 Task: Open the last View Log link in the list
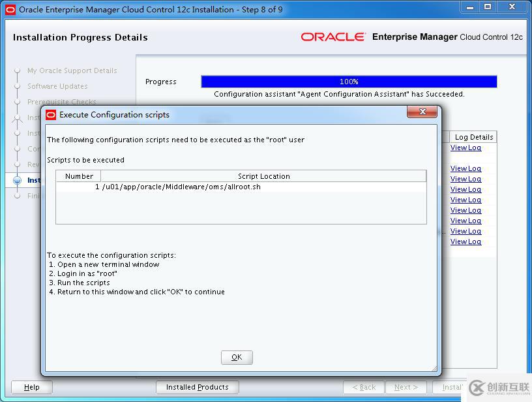coord(465,241)
